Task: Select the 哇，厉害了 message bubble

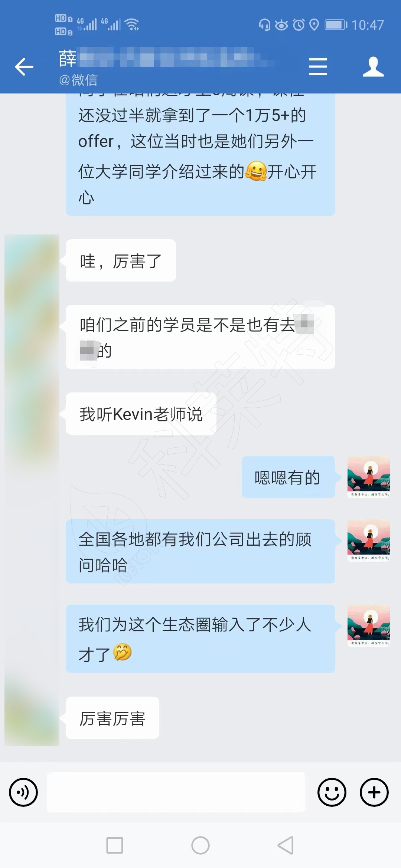Action: pyautogui.click(x=121, y=260)
